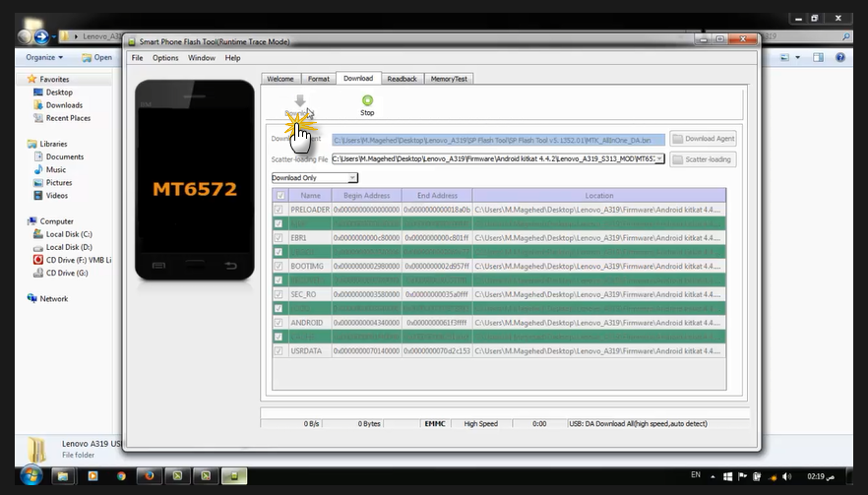Toggle the BOOTIMG row checkbox
Viewport: 868px width, 495px height.
click(279, 267)
